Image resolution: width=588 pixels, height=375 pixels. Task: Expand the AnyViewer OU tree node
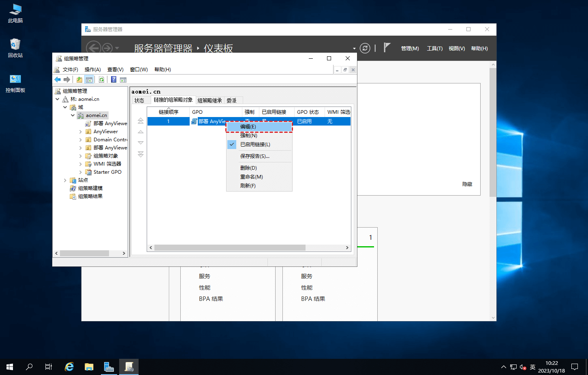pyautogui.click(x=80, y=132)
